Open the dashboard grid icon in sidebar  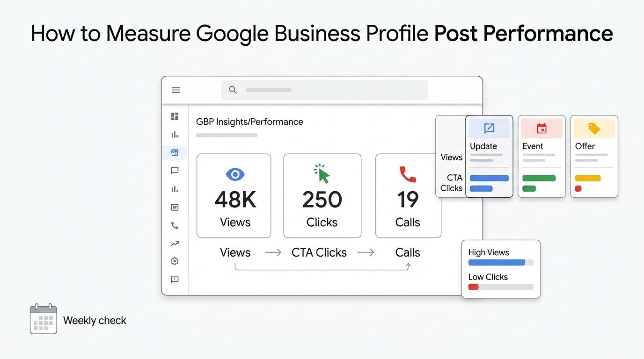(175, 116)
